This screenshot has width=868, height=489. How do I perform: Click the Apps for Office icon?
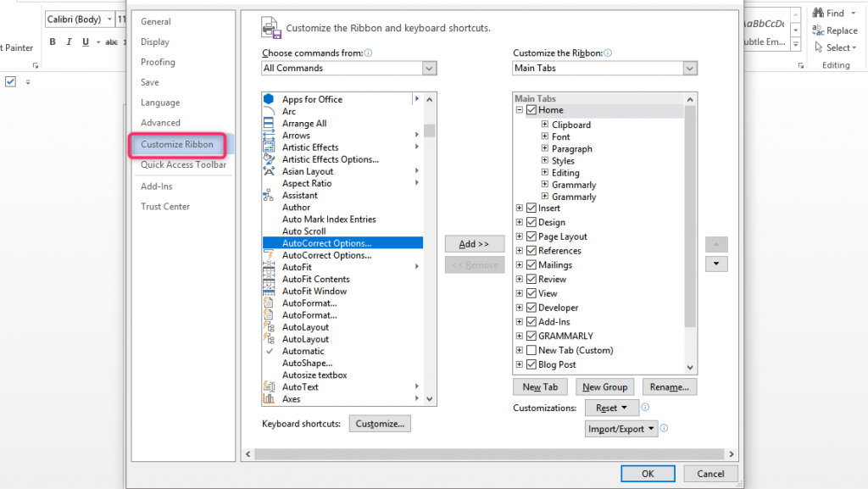pos(269,99)
